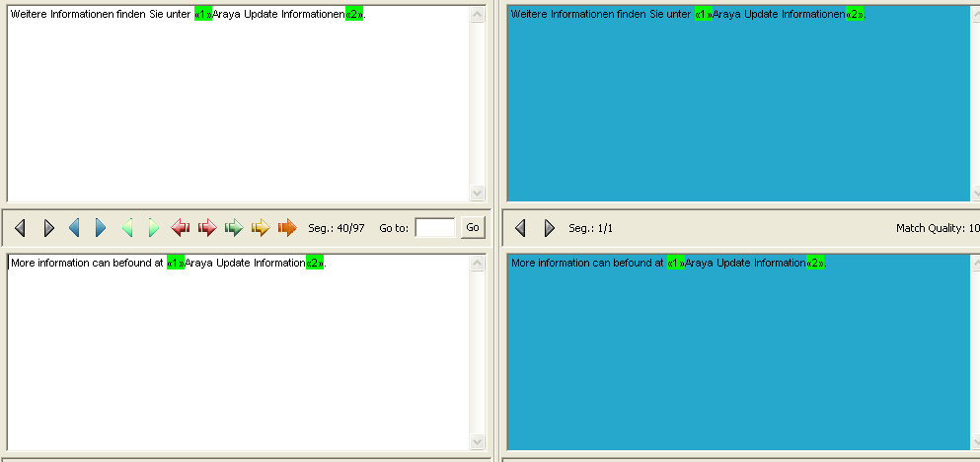This screenshot has width=980, height=462.
Task: Click the light green right triangle icon
Action: tap(153, 228)
